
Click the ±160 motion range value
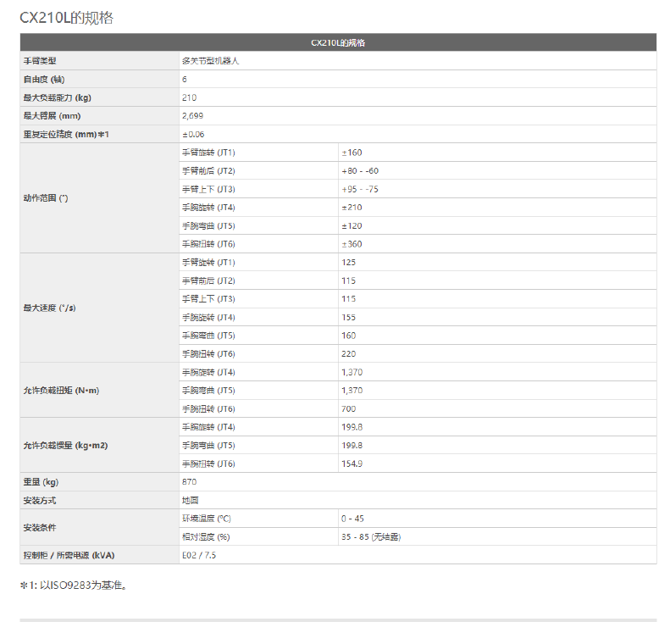(352, 153)
